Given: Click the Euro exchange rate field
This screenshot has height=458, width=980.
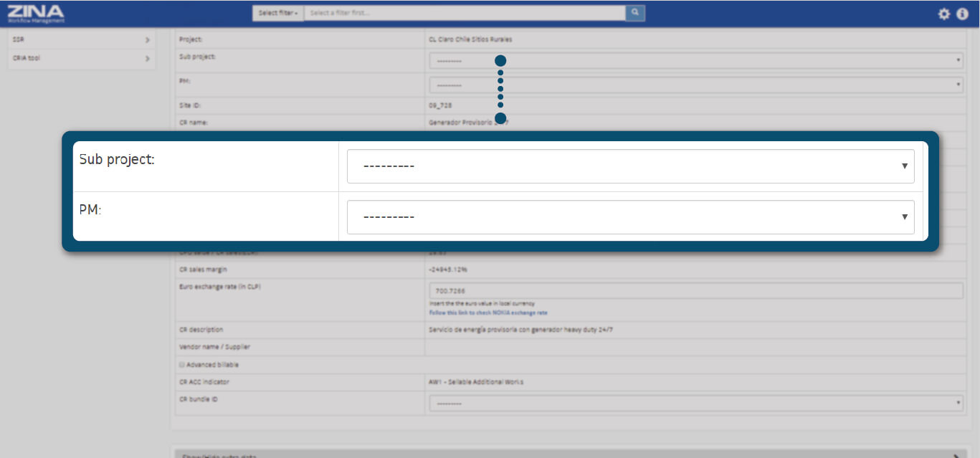Looking at the screenshot, I should pos(695,291).
